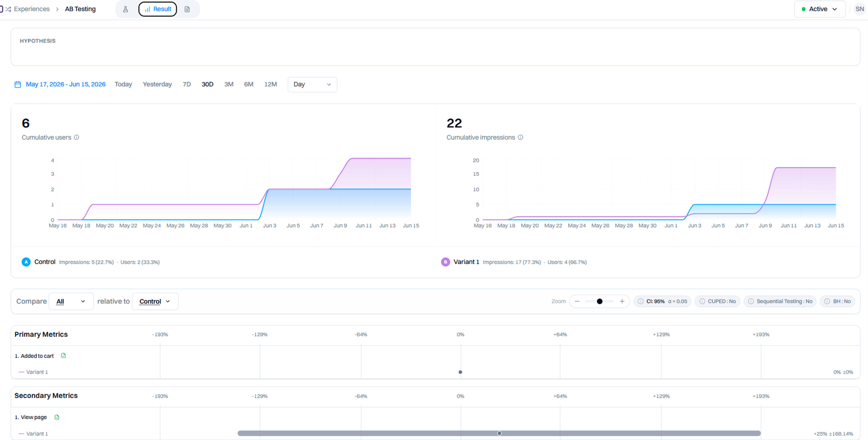Click Control Impressions: 5 (22.7%) text
This screenshot has height=440, width=868.
tap(86, 262)
